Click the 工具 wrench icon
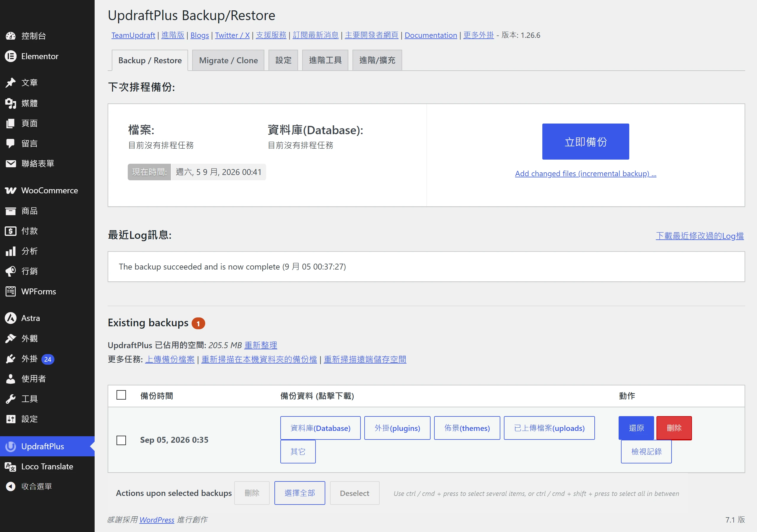The image size is (757, 532). (11, 399)
